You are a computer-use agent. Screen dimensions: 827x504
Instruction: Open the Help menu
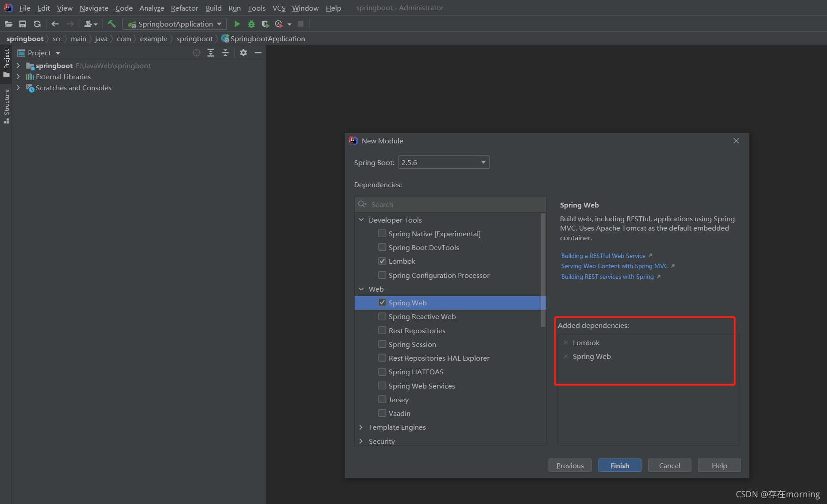point(333,8)
